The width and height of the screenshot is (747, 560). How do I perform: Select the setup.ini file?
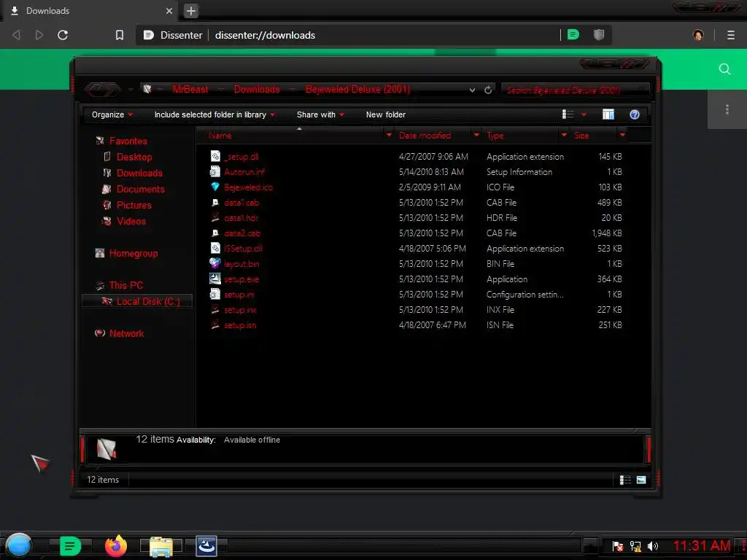coord(239,295)
